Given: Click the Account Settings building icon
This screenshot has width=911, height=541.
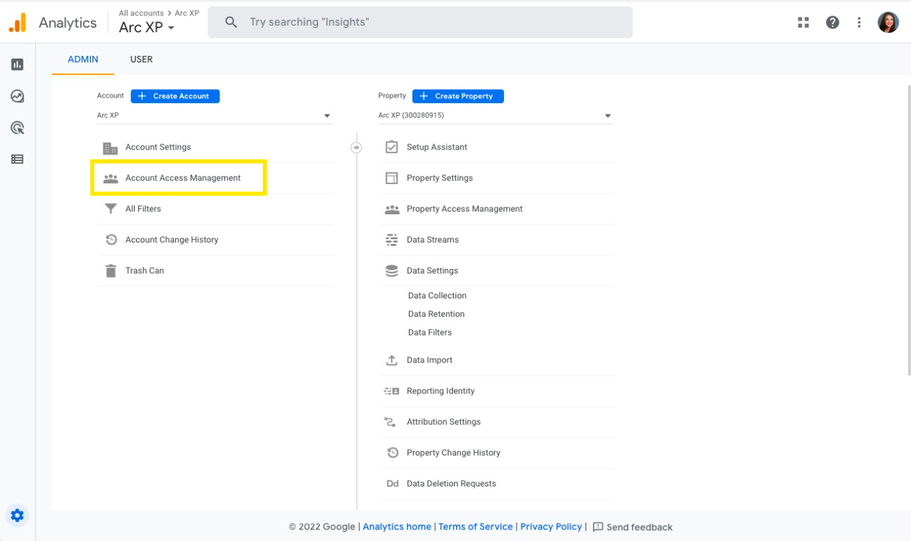Looking at the screenshot, I should (110, 148).
